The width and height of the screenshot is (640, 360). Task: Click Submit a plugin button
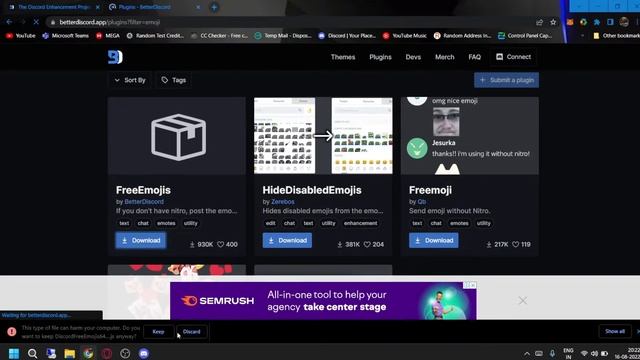click(507, 80)
